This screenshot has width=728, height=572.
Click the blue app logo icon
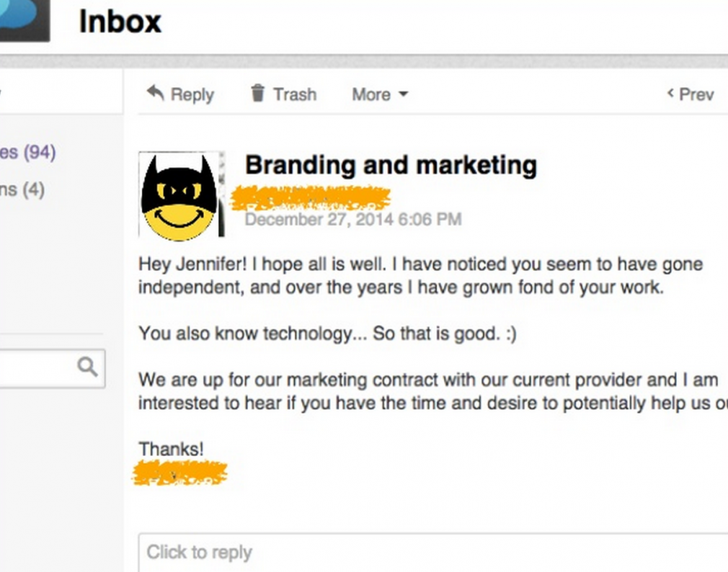[x=25, y=20]
